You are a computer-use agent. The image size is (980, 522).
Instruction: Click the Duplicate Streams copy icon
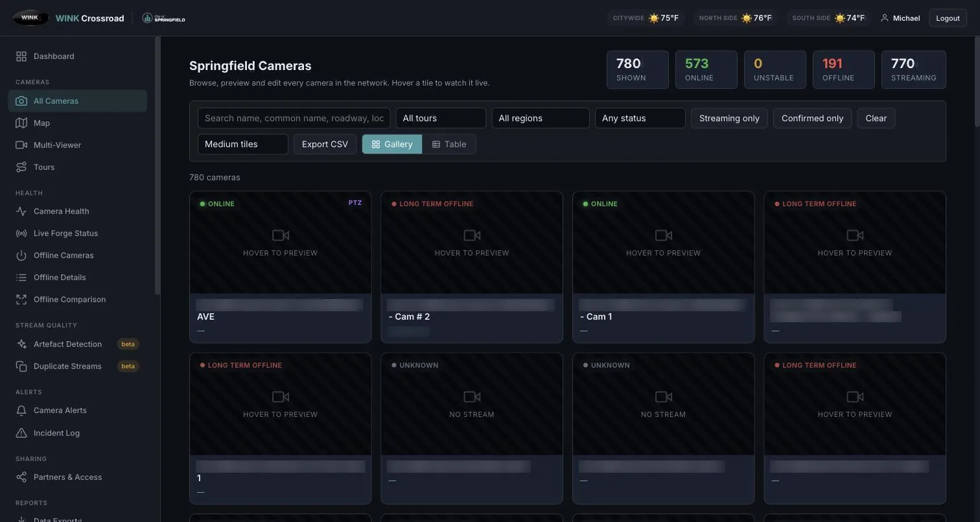pyautogui.click(x=21, y=366)
